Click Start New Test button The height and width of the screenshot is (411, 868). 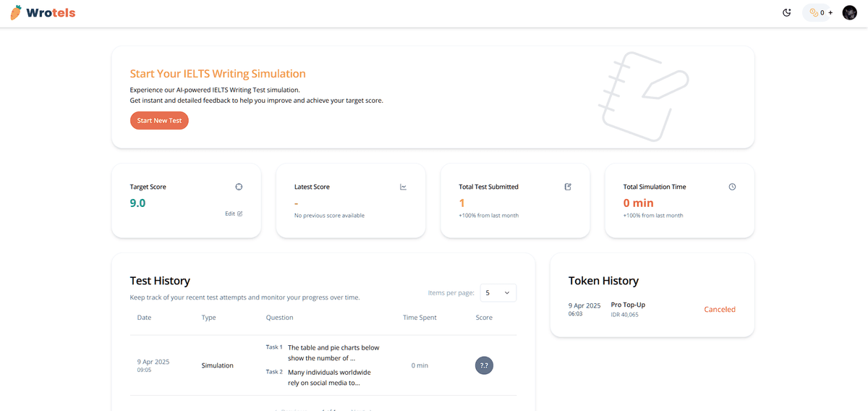(159, 121)
